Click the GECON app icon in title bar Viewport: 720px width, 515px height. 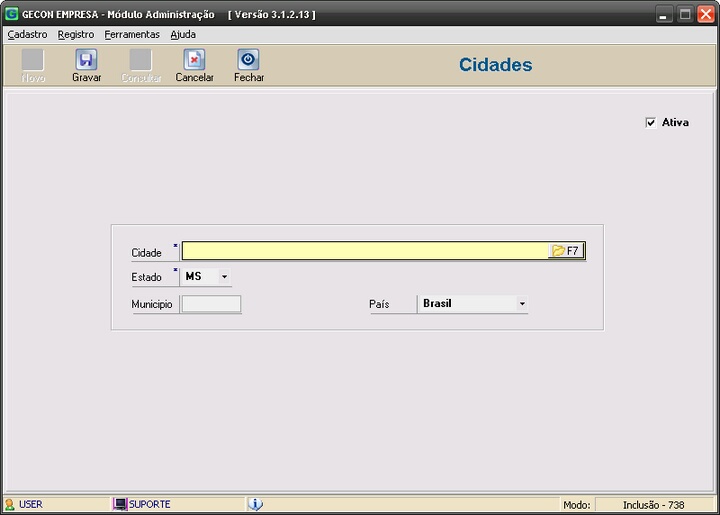point(11,14)
